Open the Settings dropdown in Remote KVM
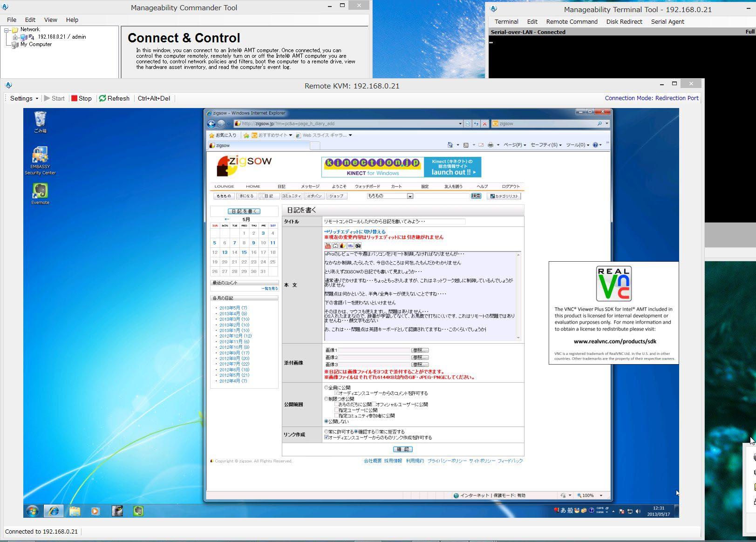This screenshot has width=756, height=542. (24, 98)
